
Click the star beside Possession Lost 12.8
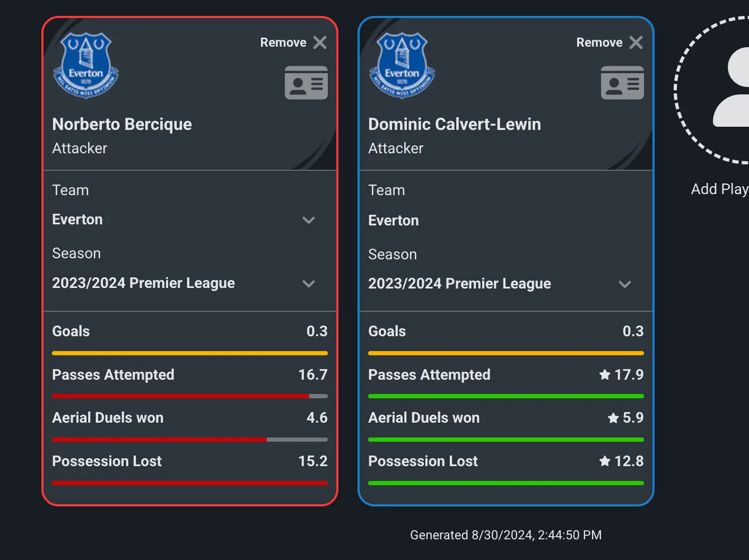[605, 461]
